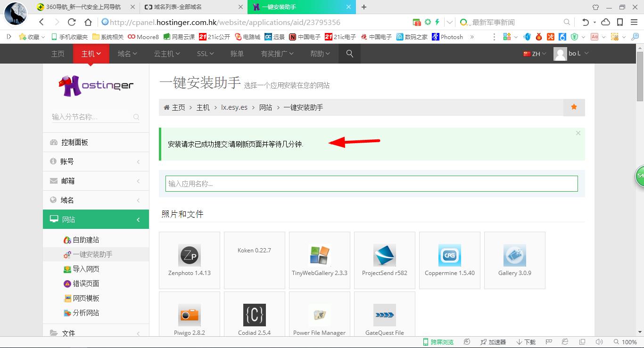
Task: Click the Hostinger logo
Action: (x=96, y=85)
